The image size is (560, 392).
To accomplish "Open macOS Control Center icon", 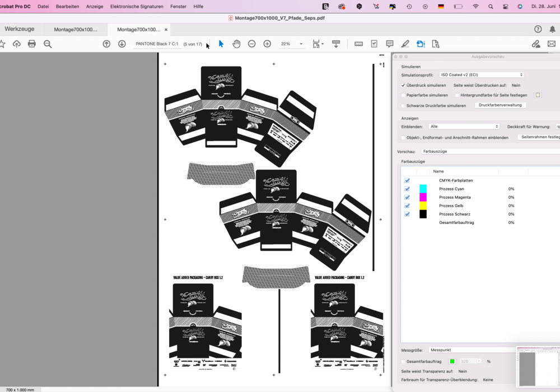I will click(505, 6).
